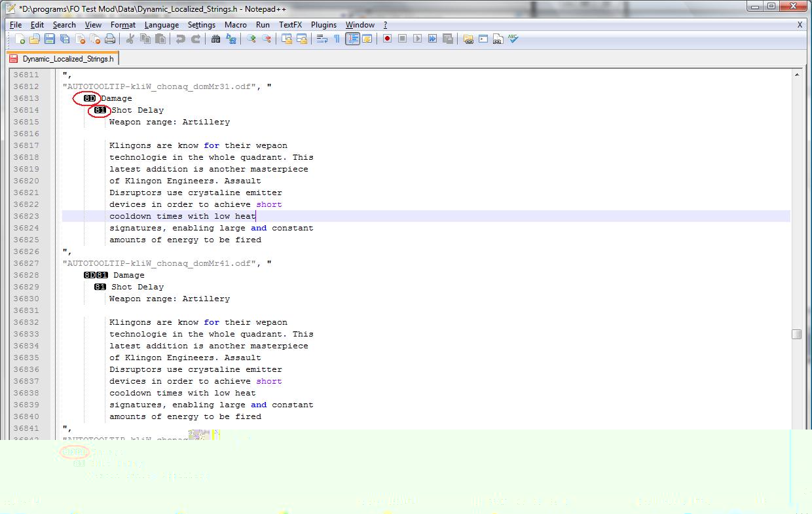Save the file using the floppy disk icon
The width and height of the screenshot is (812, 514).
coord(50,39)
